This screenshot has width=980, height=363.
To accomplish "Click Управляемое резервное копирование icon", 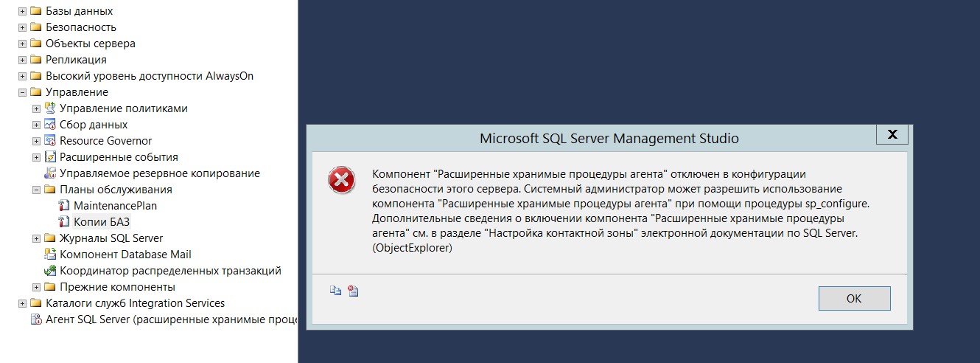I will coord(50,173).
